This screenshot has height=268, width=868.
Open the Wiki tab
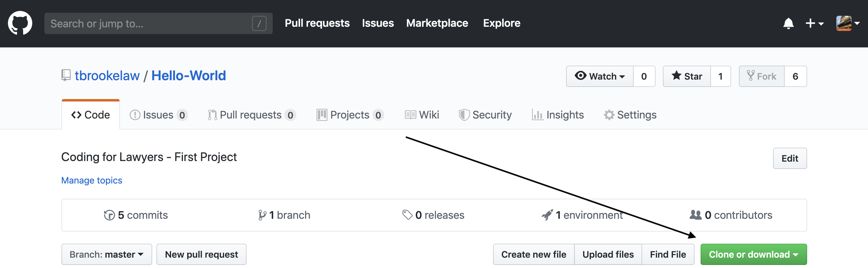click(422, 115)
